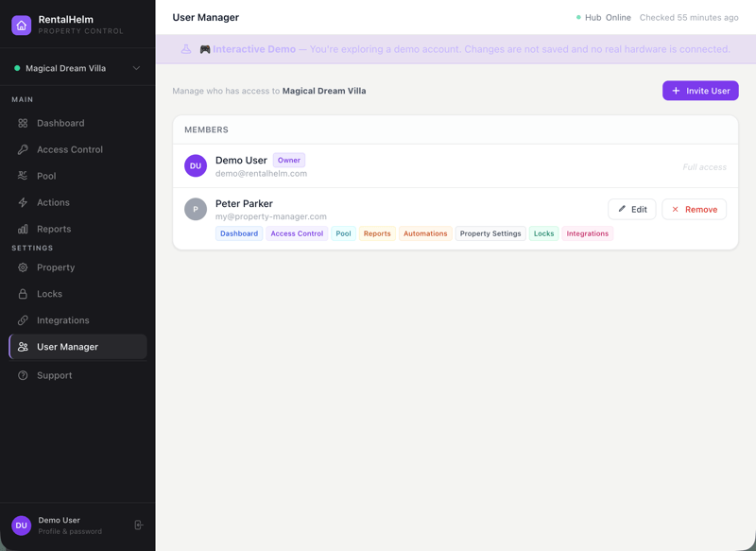Click Peter Parker's avatar circle
Viewport: 756px width, 551px height.
195,209
